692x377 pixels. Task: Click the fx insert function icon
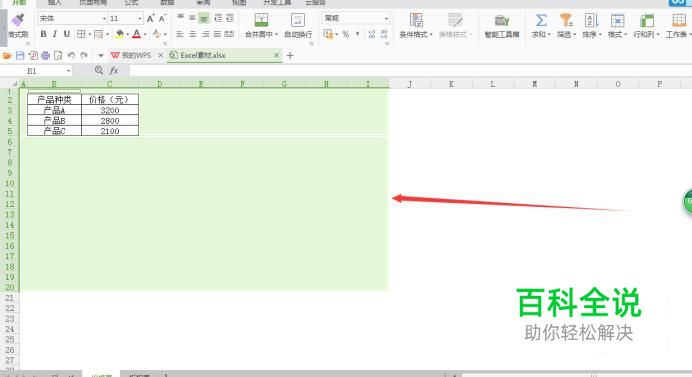pos(114,71)
